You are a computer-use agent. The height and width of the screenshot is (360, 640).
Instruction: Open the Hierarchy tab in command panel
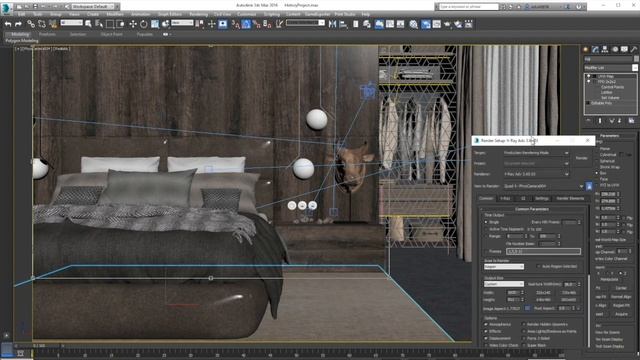point(605,49)
